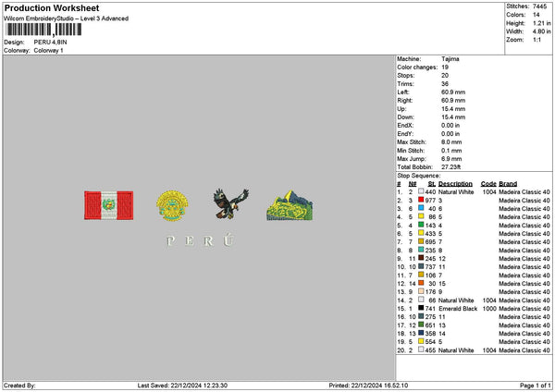Click the embroidered letter P
The height and width of the screenshot is (392, 555).
pos(170,241)
